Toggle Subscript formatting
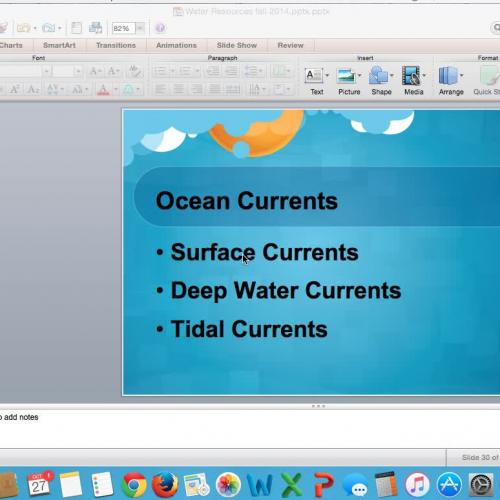500x500 pixels. pos(33,89)
